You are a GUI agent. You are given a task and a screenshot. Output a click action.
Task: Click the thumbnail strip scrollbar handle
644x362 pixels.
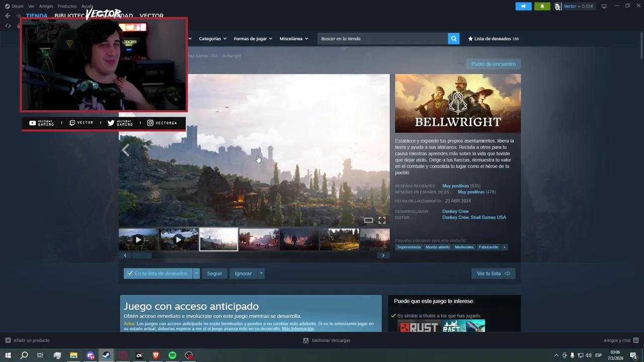point(141,255)
